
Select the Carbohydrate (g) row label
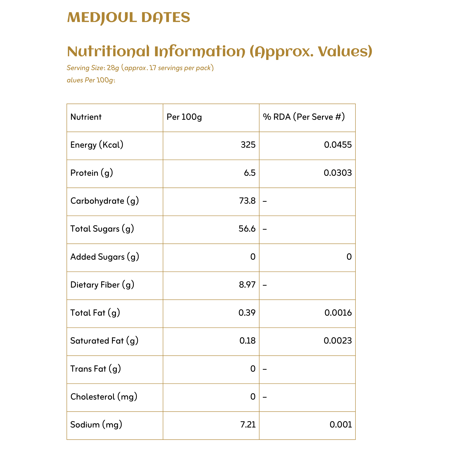[105, 201]
